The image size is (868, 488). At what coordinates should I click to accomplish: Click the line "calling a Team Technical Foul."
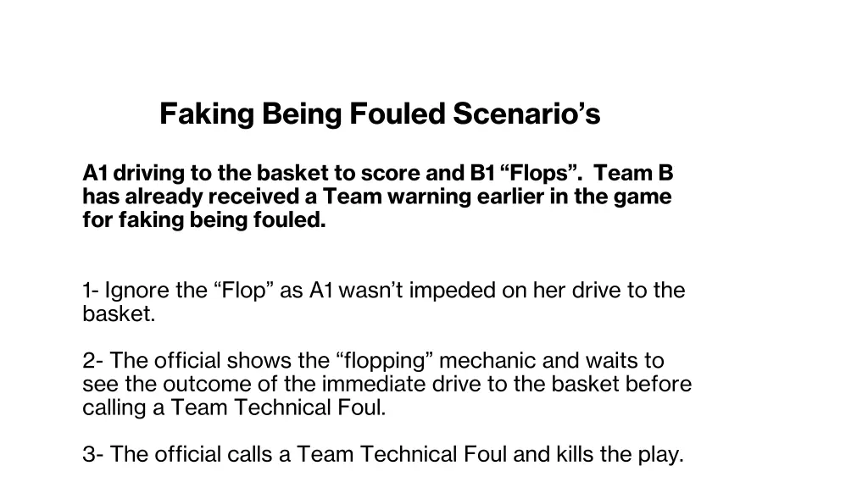point(234,408)
